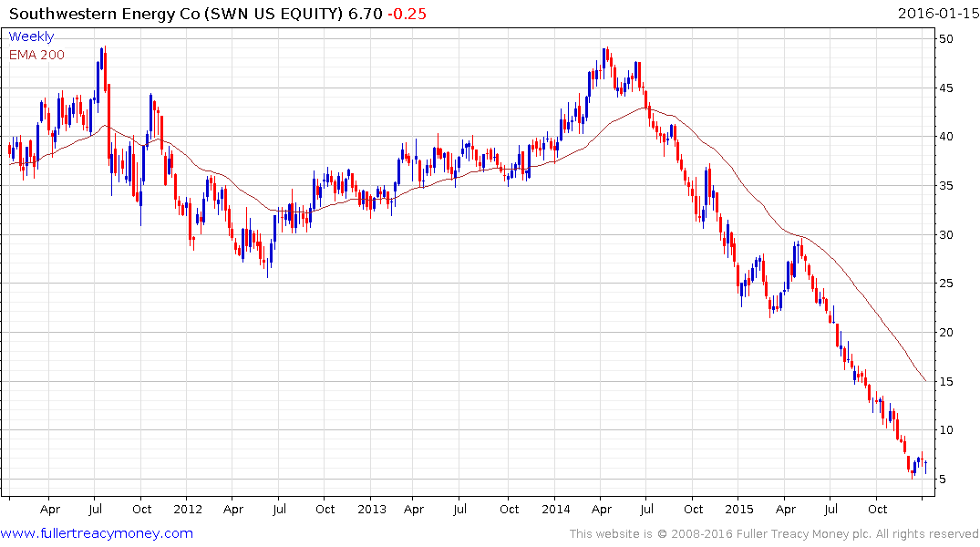Click the latest candle at chart's right end
Image resolution: width=980 pixels, height=547 pixels.
click(x=925, y=467)
